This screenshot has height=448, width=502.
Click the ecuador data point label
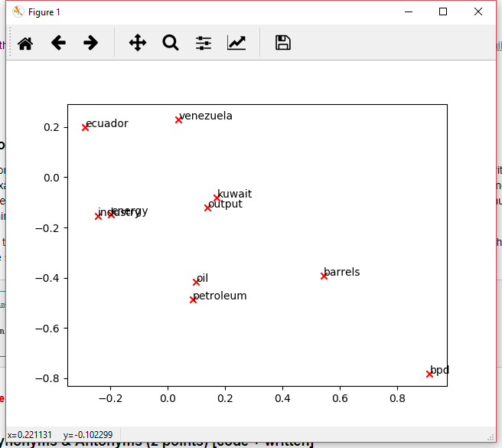pos(107,123)
